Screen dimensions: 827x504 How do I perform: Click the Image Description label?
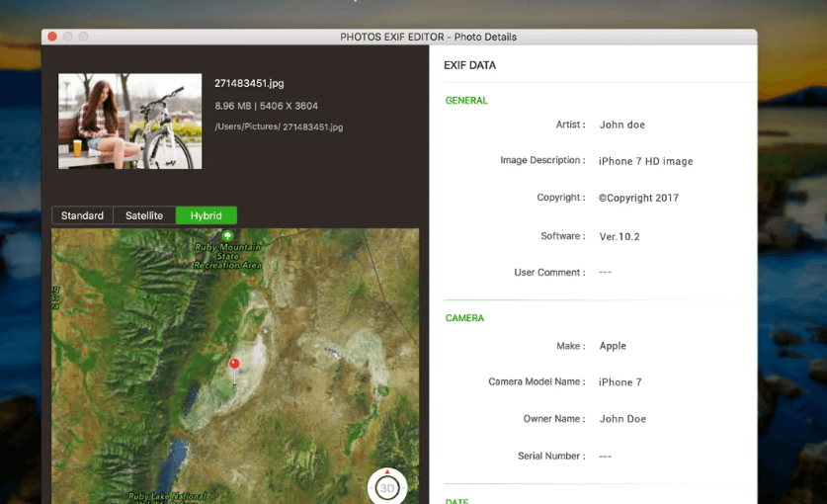pos(542,160)
